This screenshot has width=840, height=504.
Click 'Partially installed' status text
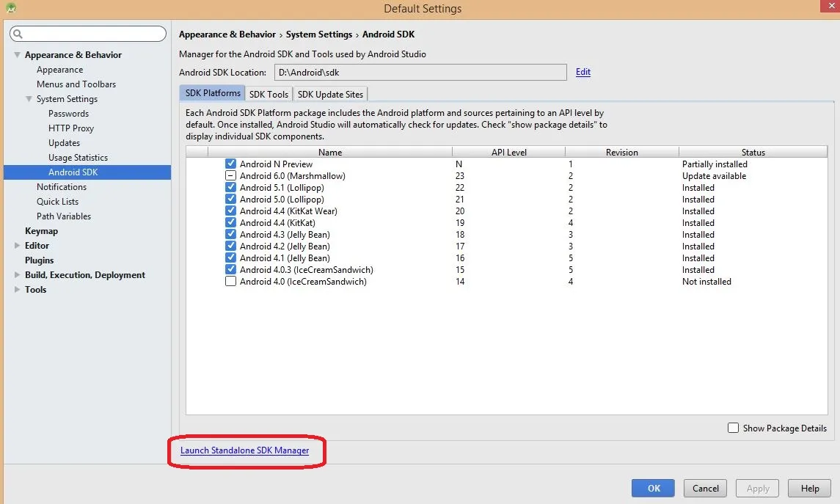(x=715, y=164)
